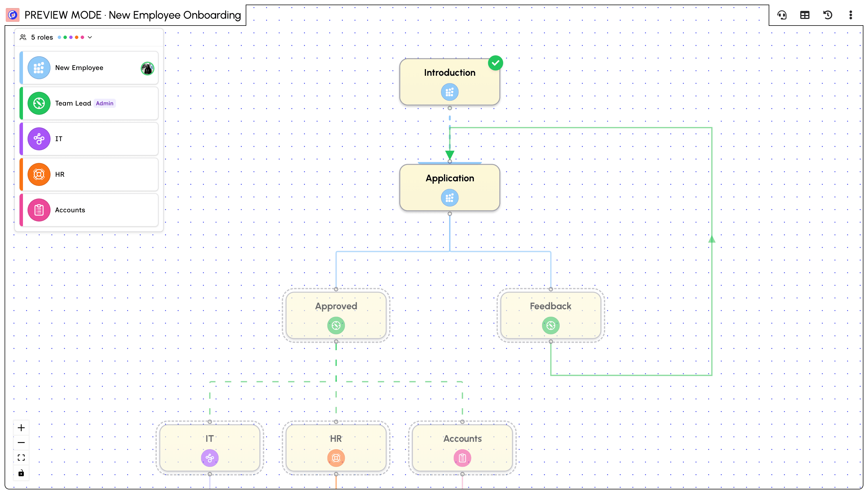Toggle the canvas lock button
The width and height of the screenshot is (868, 494).
pos(21,473)
